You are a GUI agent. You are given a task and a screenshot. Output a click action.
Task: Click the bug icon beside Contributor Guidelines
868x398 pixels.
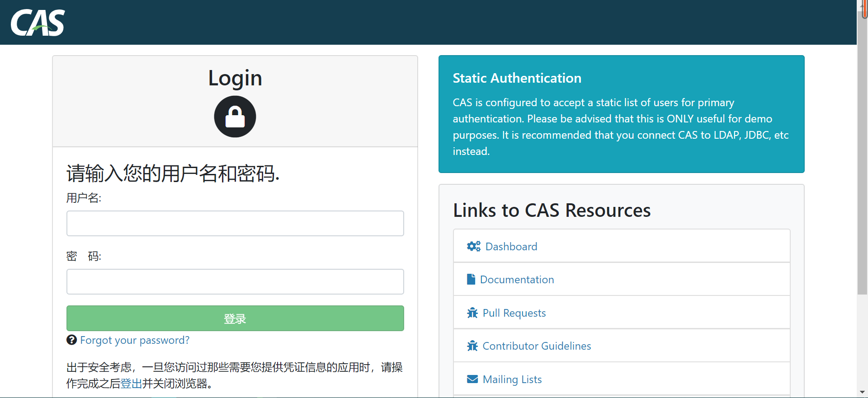pyautogui.click(x=472, y=346)
